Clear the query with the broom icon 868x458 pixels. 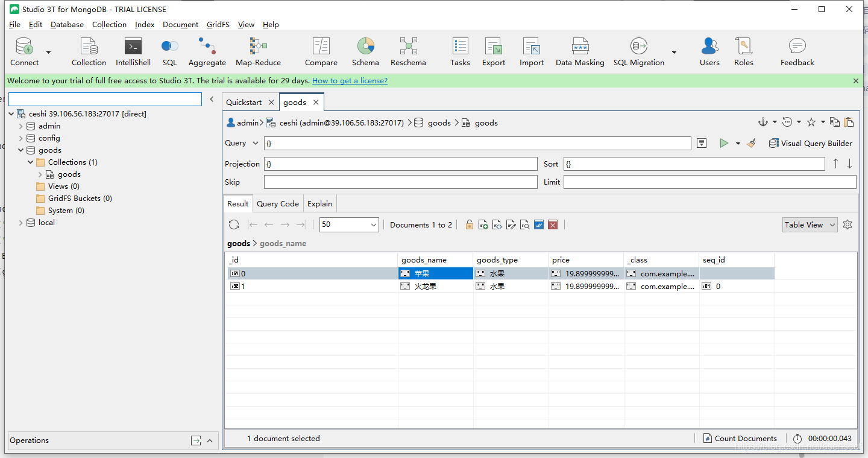tap(751, 143)
